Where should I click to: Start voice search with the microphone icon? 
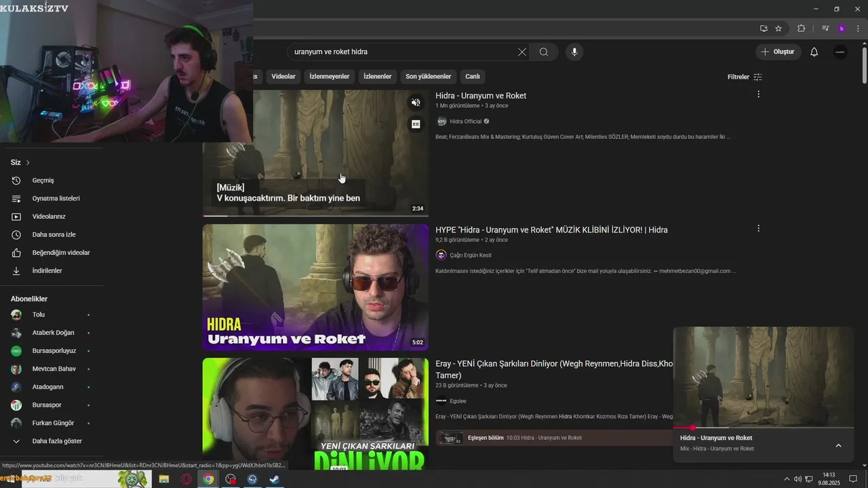tap(574, 52)
